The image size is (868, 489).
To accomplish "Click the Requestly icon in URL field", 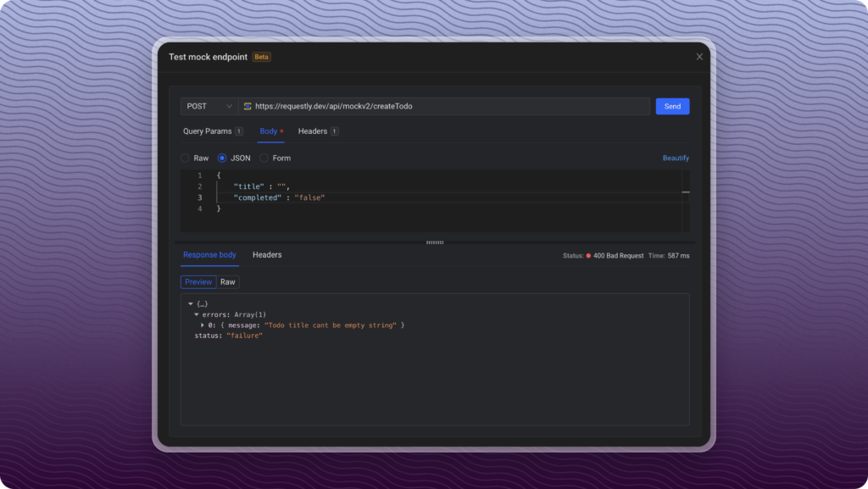I will pos(248,106).
